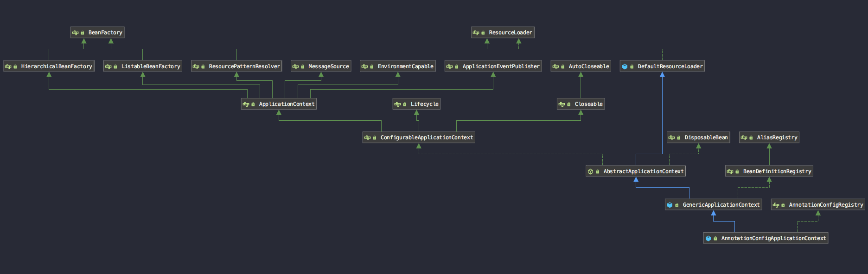Select the AutoCloseable node
Viewport: 868px width, 274px height.
(581, 66)
